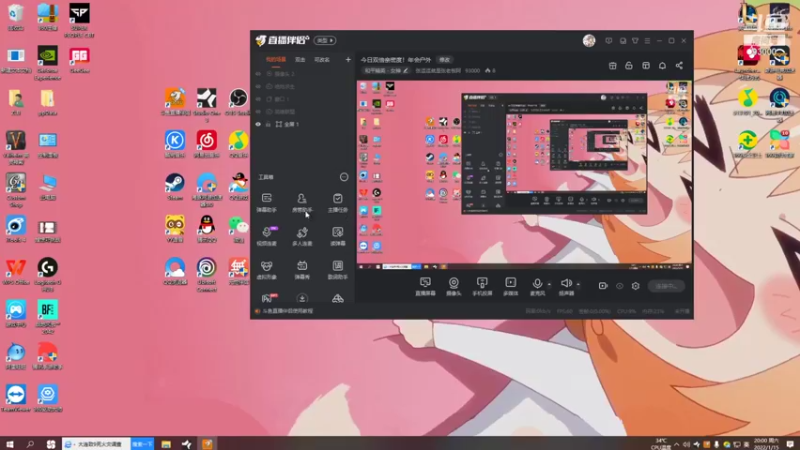Expand the speaker options arrow
This screenshot has width=800, height=450.
click(x=578, y=284)
